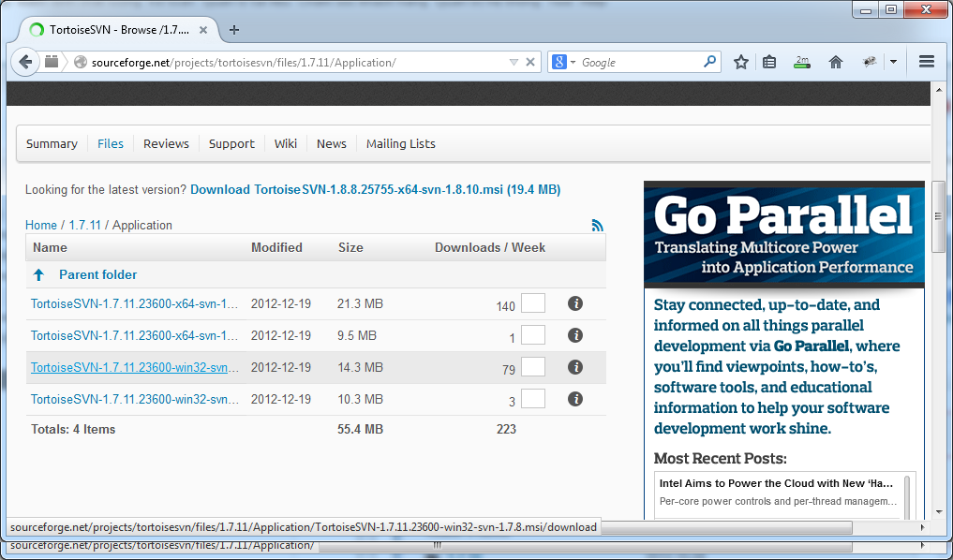This screenshot has width=953, height=560.
Task: Open the News tab
Action: click(x=331, y=144)
